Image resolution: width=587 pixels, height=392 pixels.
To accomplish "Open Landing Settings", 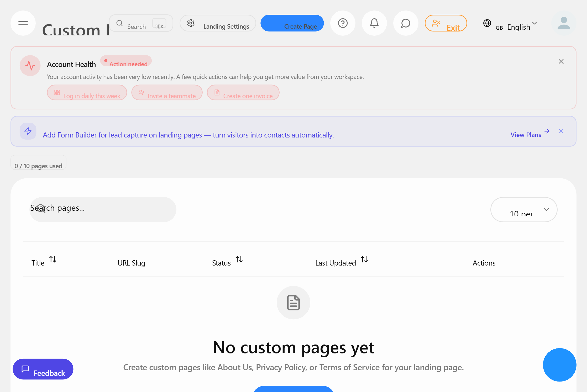I will pyautogui.click(x=218, y=23).
